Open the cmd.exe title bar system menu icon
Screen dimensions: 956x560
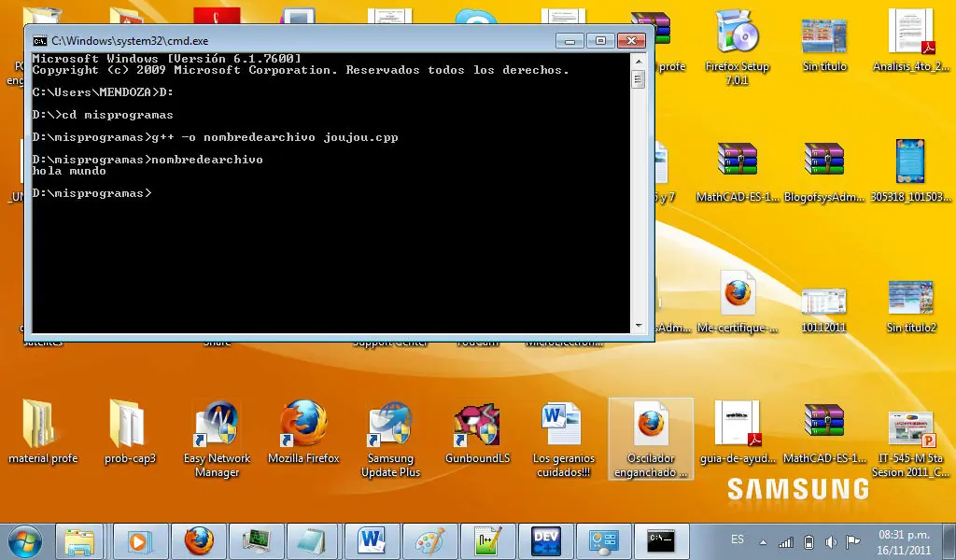[x=39, y=41]
